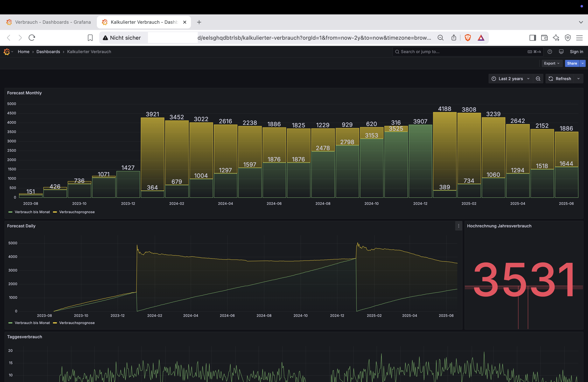Open browser zoom magnifier in address bar
This screenshot has width=588, height=382.
[440, 38]
